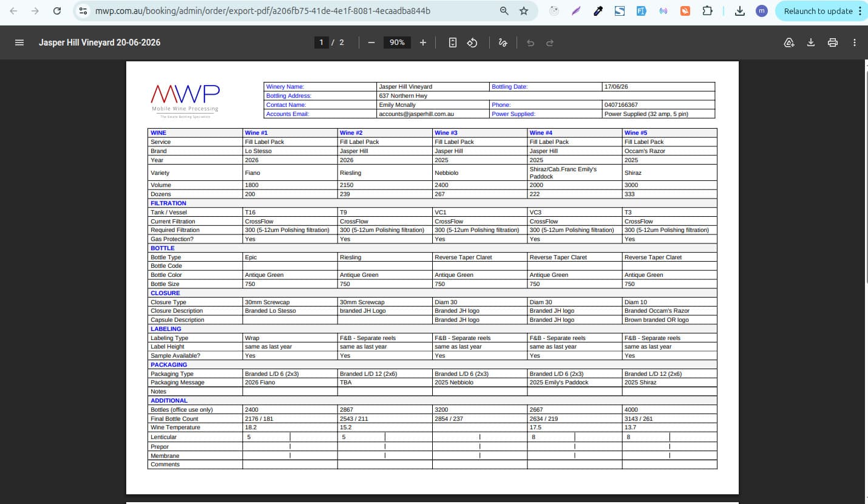Zoom in on the PDF
Viewport: 868px width, 504px height.
(423, 43)
